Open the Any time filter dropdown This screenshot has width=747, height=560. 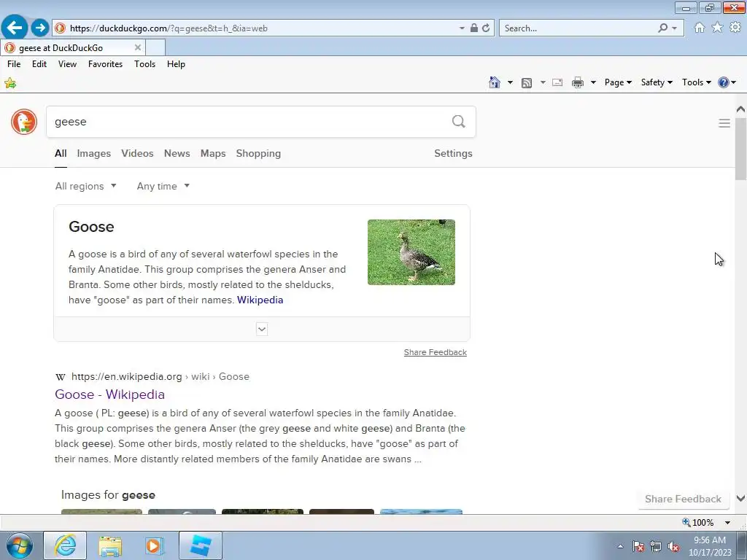coord(163,186)
